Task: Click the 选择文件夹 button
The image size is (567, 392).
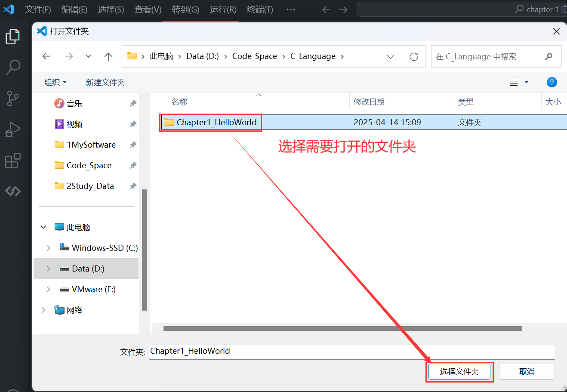Action: pos(459,371)
